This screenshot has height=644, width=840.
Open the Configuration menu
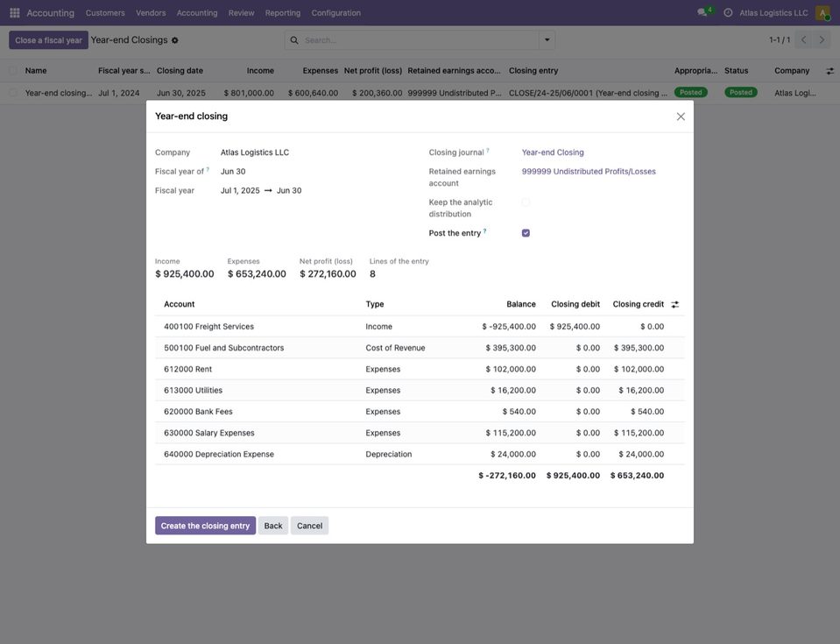pyautogui.click(x=335, y=13)
